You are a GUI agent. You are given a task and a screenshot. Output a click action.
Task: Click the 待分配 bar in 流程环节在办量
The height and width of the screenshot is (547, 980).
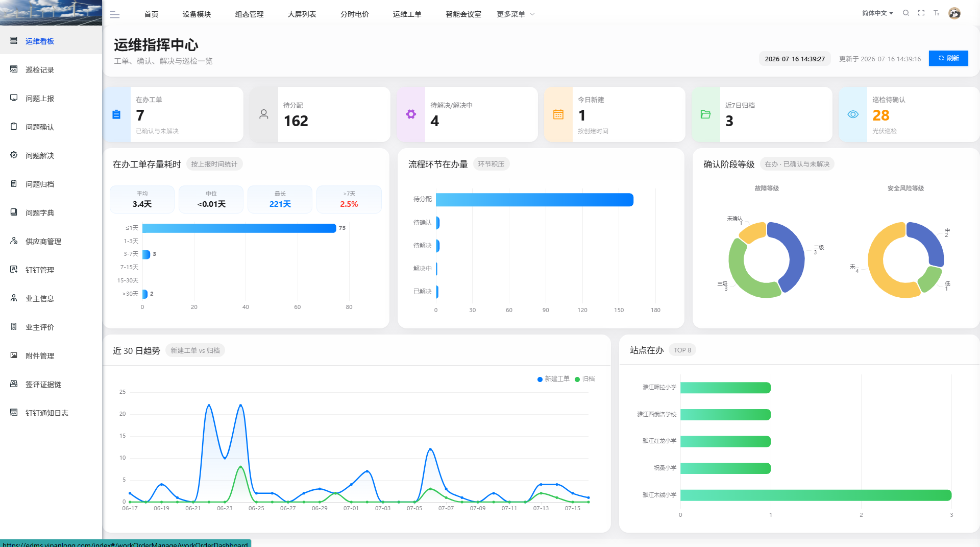point(534,200)
